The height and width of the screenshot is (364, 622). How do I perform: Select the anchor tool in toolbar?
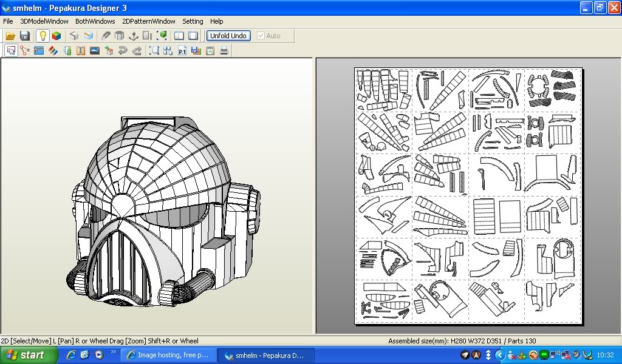pyautogui.click(x=134, y=36)
